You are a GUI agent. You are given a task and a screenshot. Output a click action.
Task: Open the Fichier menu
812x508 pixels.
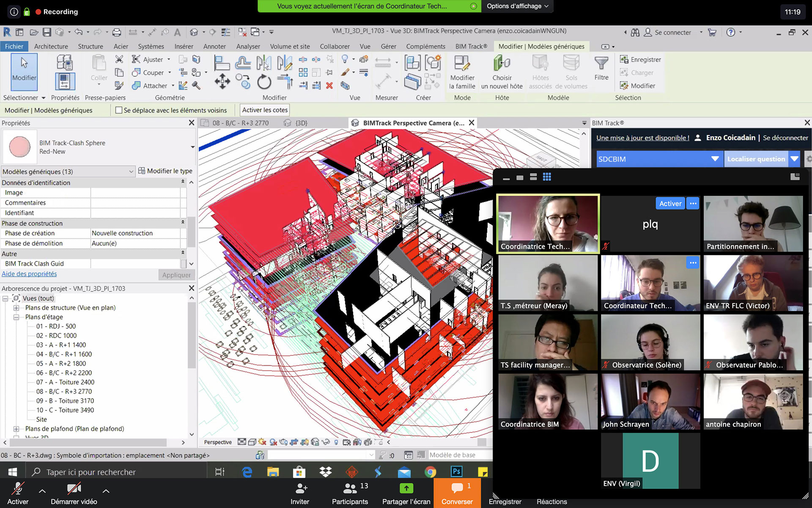(x=14, y=46)
